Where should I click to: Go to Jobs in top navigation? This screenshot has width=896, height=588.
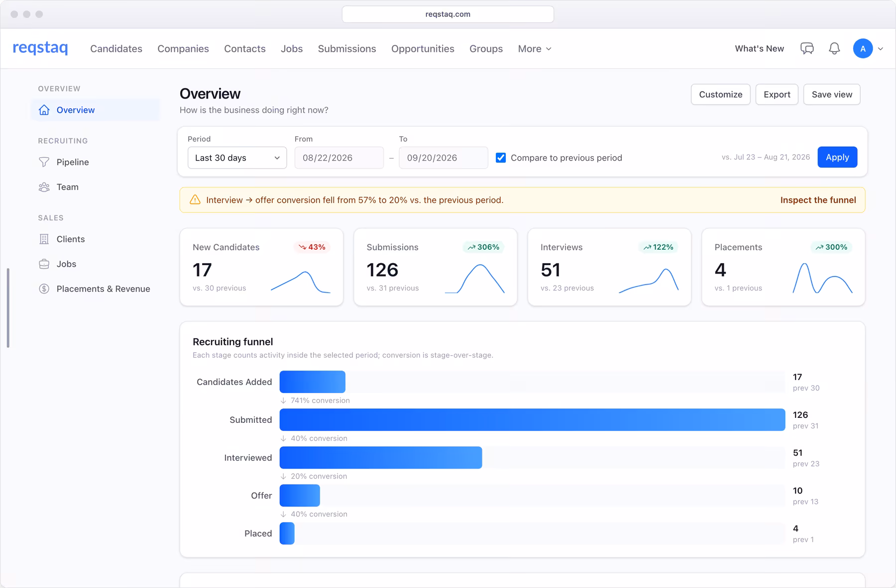292,49
